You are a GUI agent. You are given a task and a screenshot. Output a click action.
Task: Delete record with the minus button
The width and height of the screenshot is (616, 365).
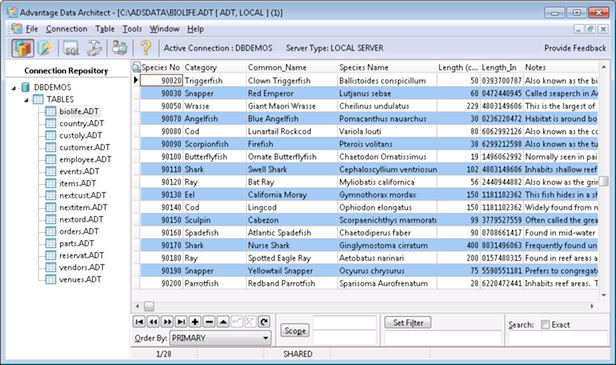point(209,322)
